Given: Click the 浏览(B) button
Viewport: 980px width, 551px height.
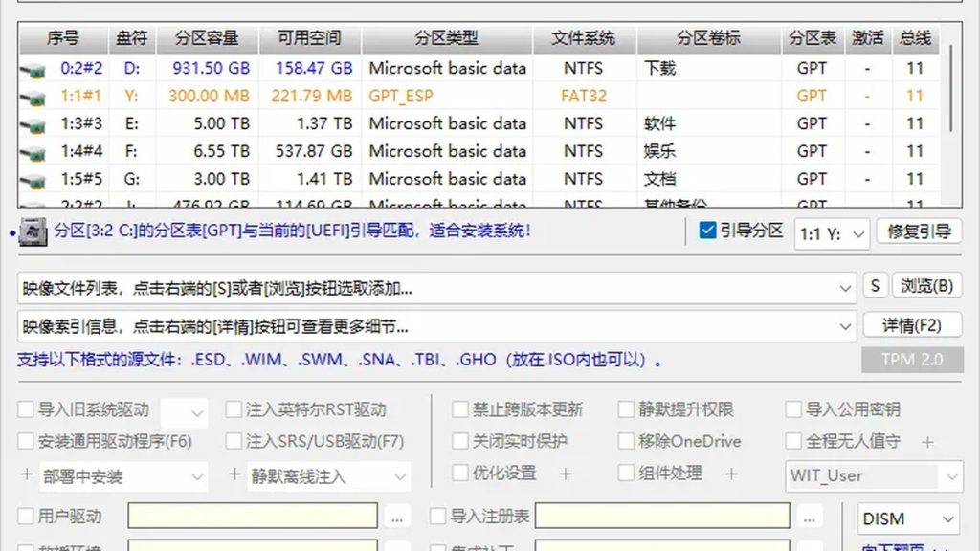Looking at the screenshot, I should 926,286.
